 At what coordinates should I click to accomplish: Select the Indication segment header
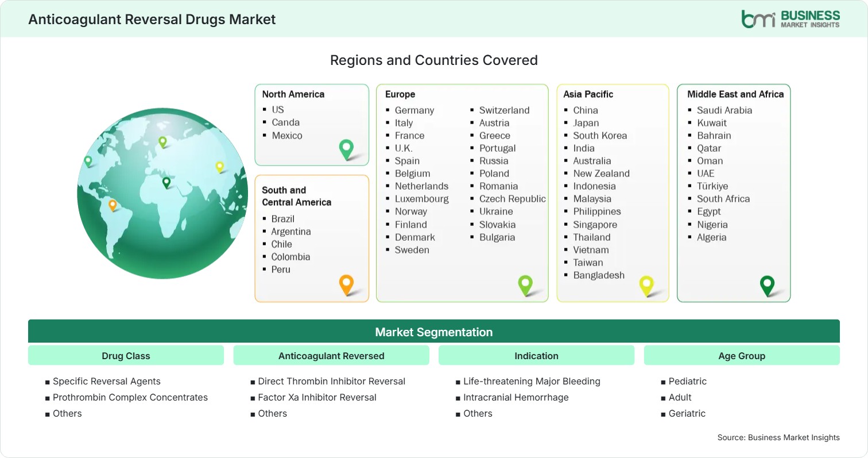536,356
